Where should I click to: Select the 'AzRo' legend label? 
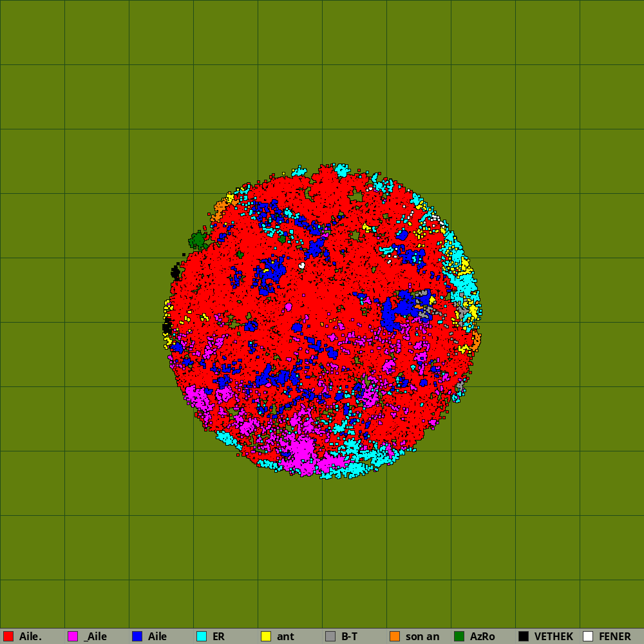click(482, 636)
